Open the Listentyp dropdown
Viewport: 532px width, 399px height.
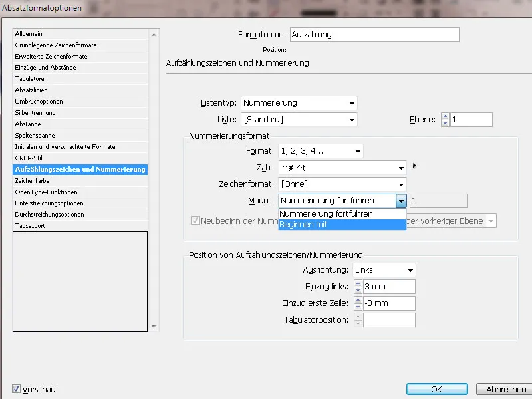click(x=299, y=103)
